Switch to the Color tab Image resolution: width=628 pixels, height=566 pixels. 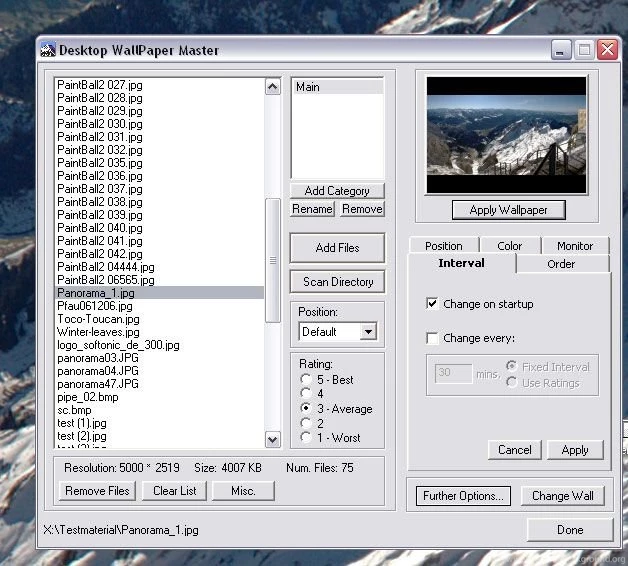pos(509,246)
